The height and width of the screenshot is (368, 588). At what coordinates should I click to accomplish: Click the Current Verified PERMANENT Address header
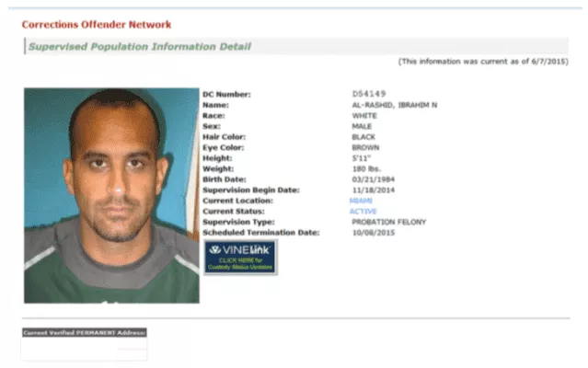(x=85, y=332)
